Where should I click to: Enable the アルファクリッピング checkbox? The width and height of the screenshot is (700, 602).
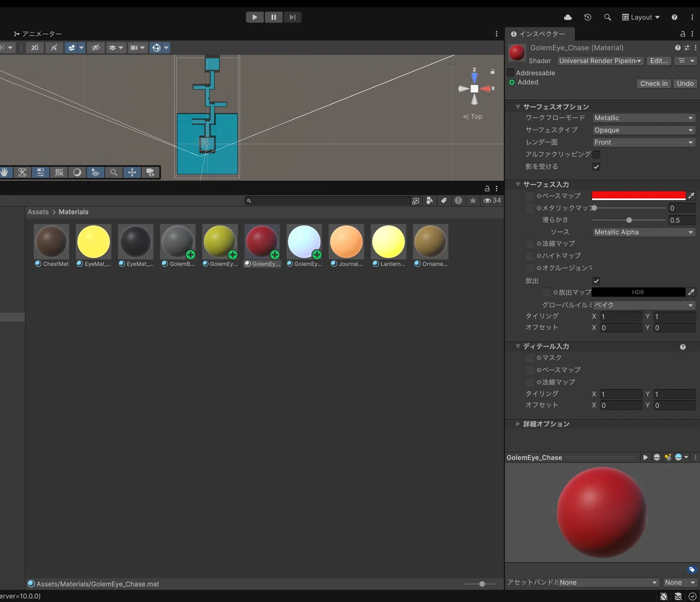[596, 155]
